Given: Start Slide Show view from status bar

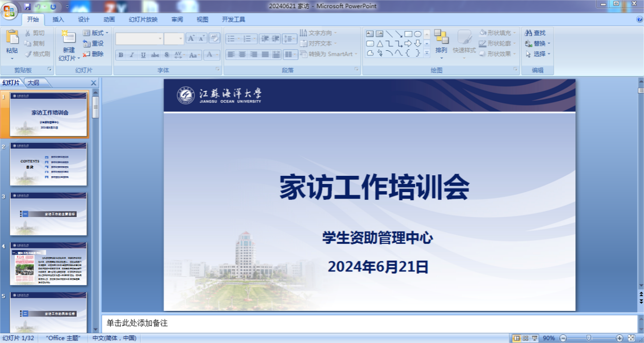Looking at the screenshot, I should tap(534, 338).
